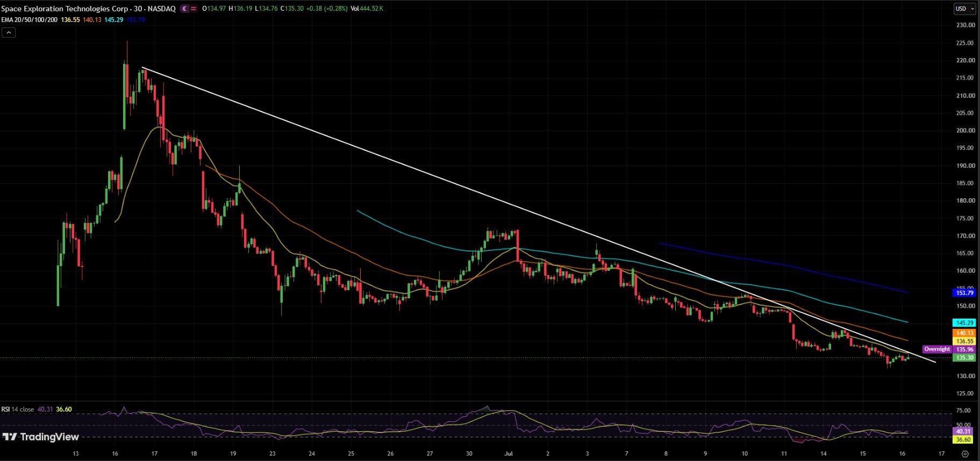The height and width of the screenshot is (461, 980).
Task: Select the RSI 14 close indicator legend
Action: pyautogui.click(x=18, y=409)
